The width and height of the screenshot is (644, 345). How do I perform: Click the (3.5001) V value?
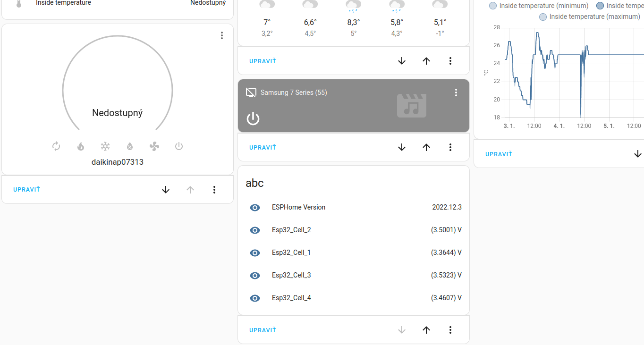(x=446, y=230)
